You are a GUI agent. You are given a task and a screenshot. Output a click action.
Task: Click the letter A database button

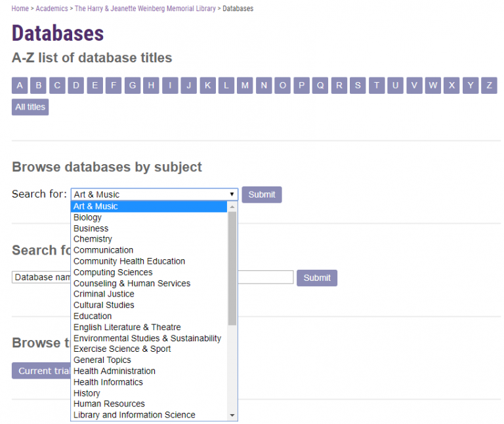[20, 85]
